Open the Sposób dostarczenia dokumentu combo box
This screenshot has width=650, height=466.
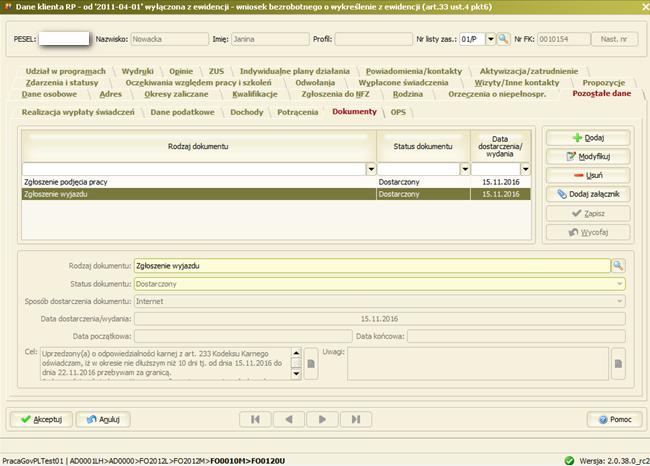coord(380,301)
